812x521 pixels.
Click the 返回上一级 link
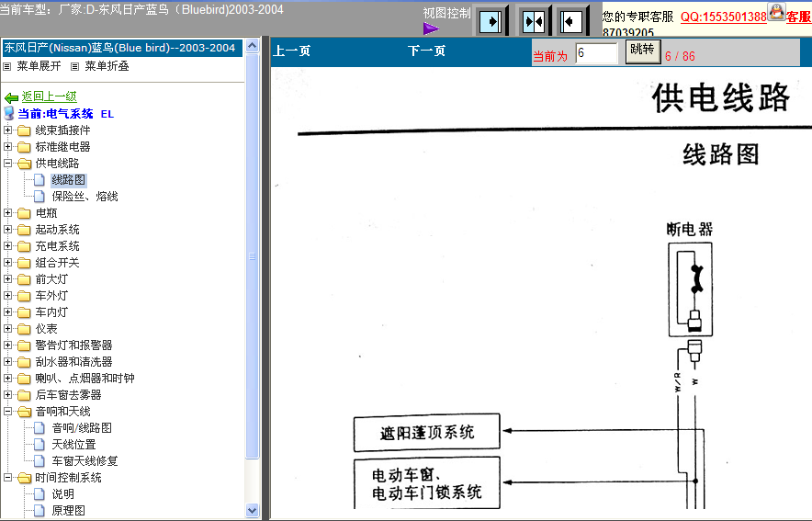[x=50, y=96]
